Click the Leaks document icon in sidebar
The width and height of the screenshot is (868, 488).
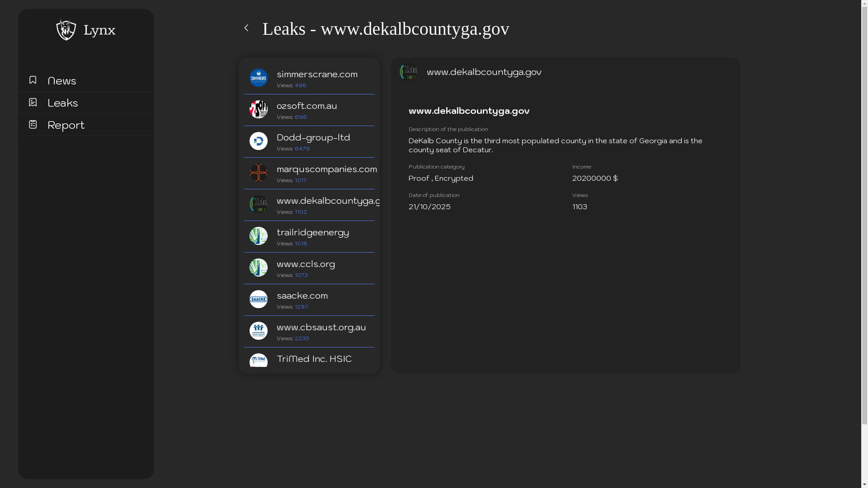pos(33,102)
